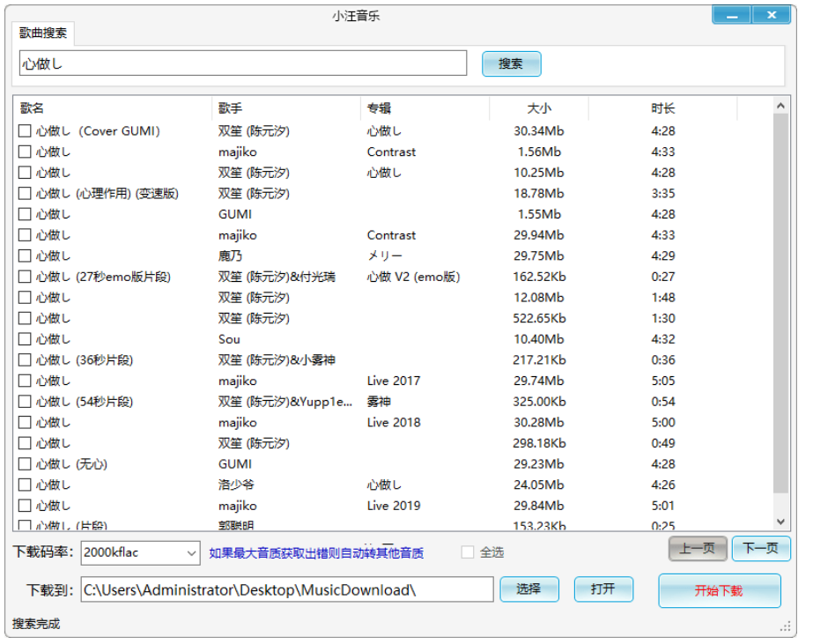This screenshot has width=813, height=644.
Task: Close the 小汪音乐 window
Action: click(772, 16)
